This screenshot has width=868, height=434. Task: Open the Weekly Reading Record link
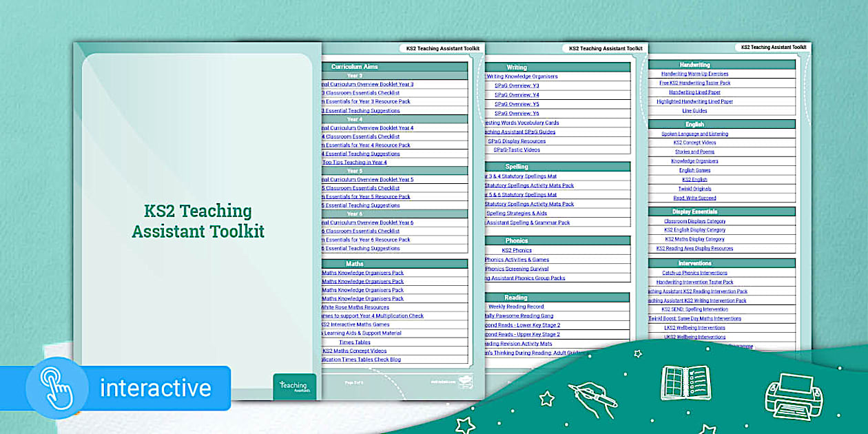point(517,307)
